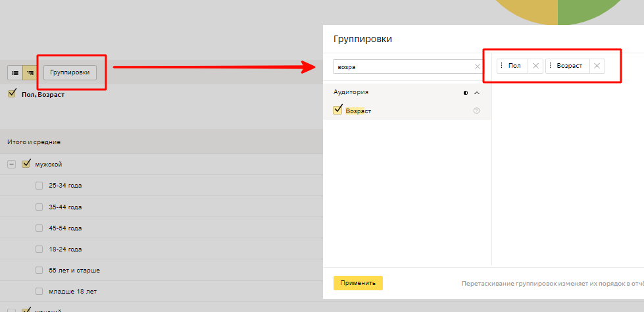Tick the младше 18 лет checkbox
Screen dimensions: 644x312
click(x=39, y=291)
